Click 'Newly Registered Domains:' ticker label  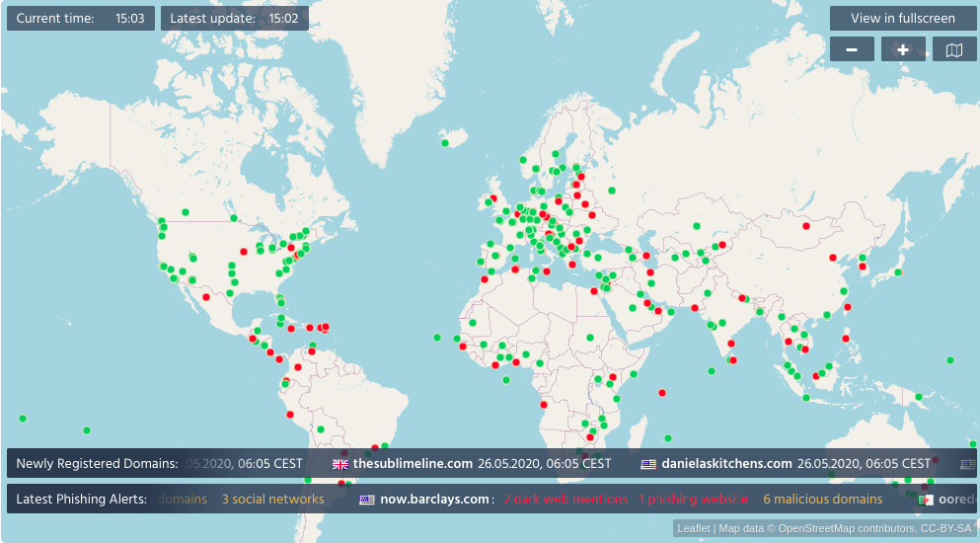97,464
